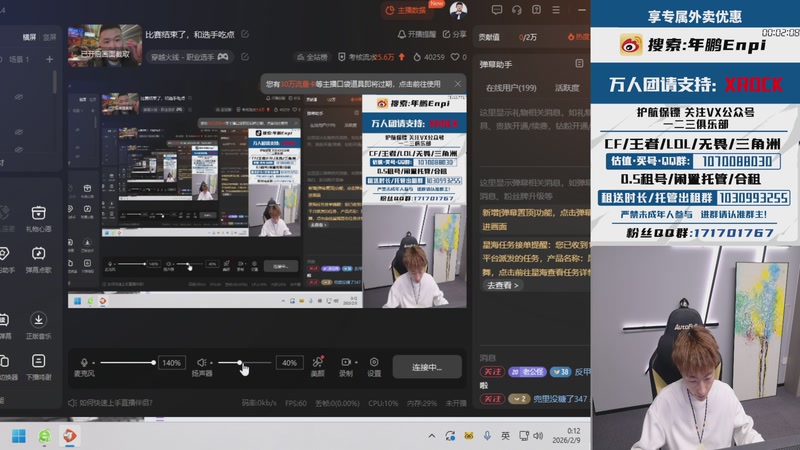800x450 pixels.
Task: Adjust the 麦克风 microphone volume slider
Action: coord(128,363)
